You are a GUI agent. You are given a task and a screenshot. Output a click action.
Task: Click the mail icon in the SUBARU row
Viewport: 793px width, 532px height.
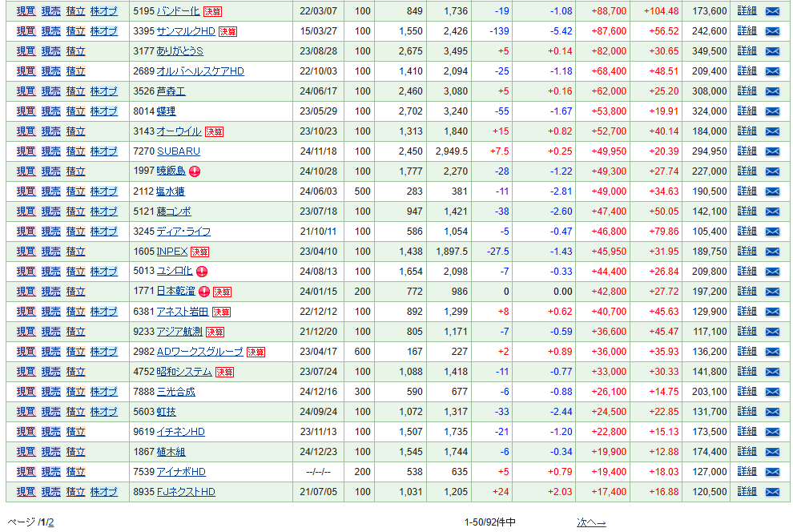(772, 151)
